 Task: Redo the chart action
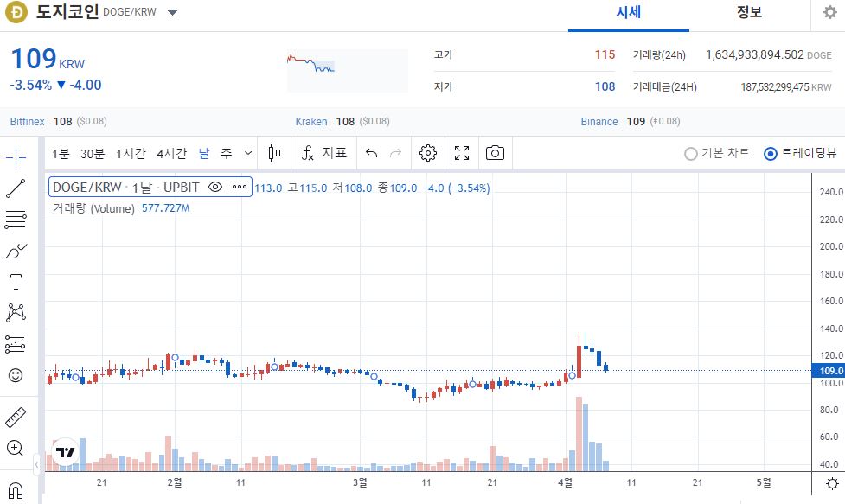point(395,154)
